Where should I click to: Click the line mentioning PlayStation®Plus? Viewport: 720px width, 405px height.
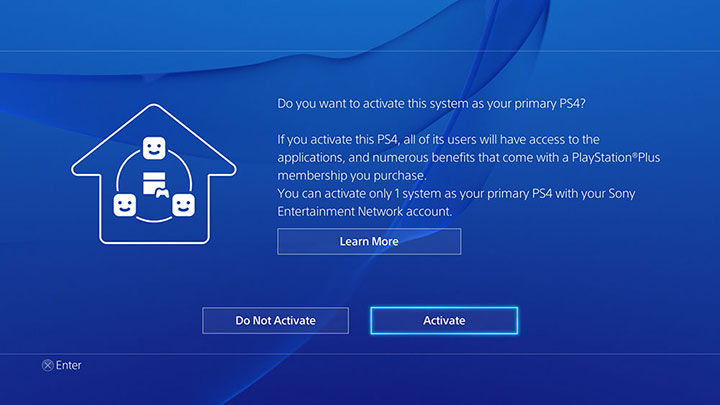(469, 158)
